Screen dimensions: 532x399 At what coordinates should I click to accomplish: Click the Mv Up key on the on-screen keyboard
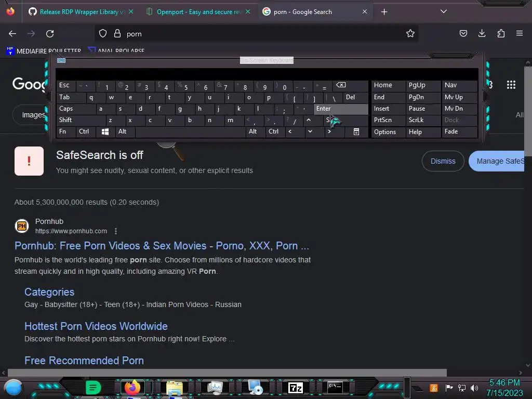pos(459,97)
